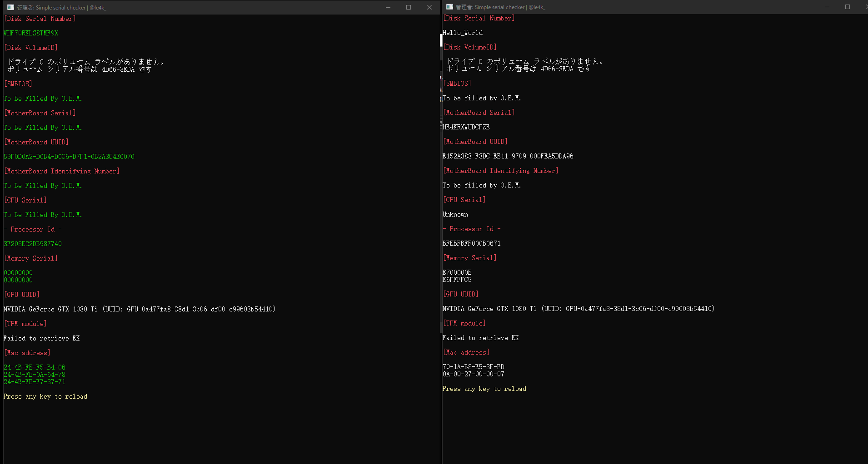Click 'Press any key to reload' in left window

click(45, 396)
